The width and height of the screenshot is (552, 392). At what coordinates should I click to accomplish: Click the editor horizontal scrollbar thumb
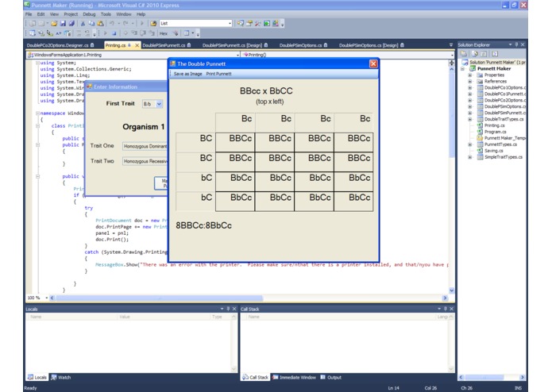tap(159, 298)
